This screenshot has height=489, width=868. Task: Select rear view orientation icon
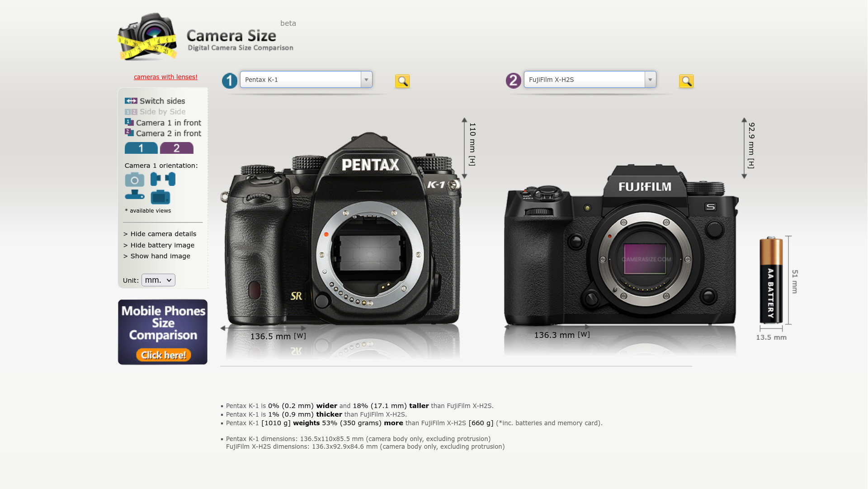(160, 197)
